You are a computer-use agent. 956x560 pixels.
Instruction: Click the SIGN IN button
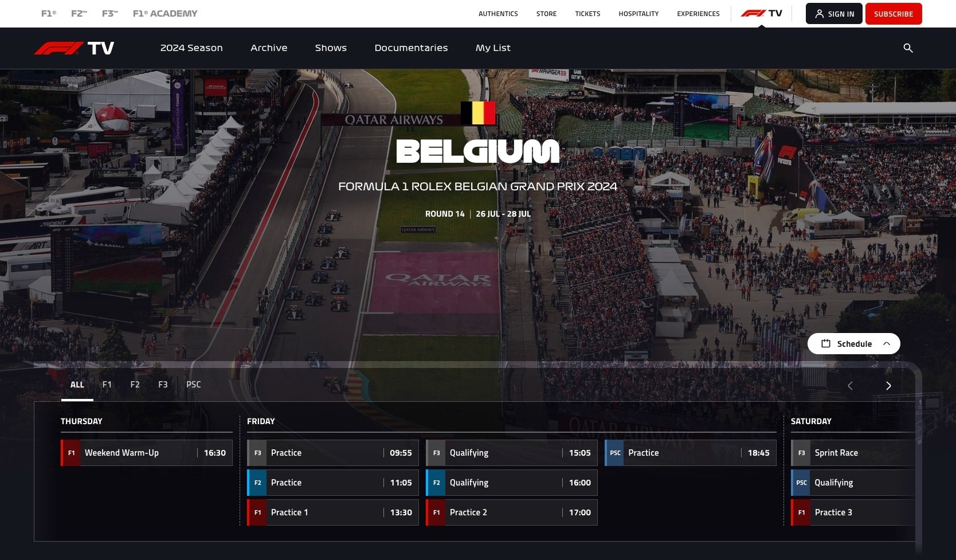click(x=834, y=14)
